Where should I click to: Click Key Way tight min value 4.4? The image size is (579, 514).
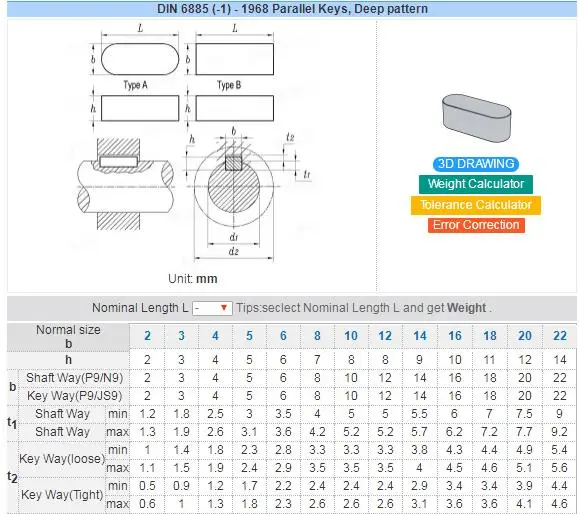tap(560, 486)
